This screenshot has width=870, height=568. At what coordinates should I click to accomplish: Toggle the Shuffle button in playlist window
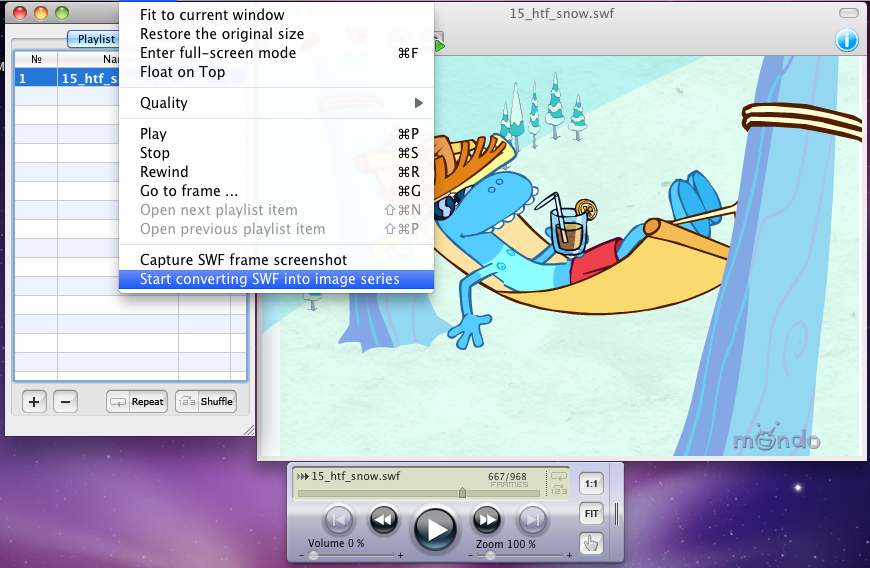click(206, 402)
